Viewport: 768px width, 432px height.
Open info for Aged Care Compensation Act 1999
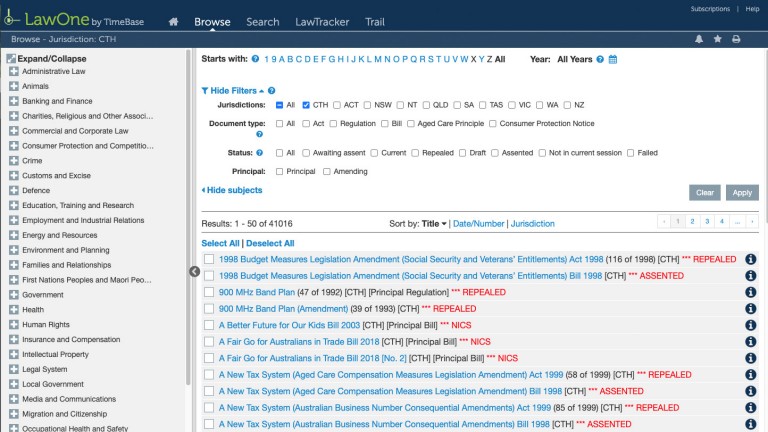click(x=750, y=375)
